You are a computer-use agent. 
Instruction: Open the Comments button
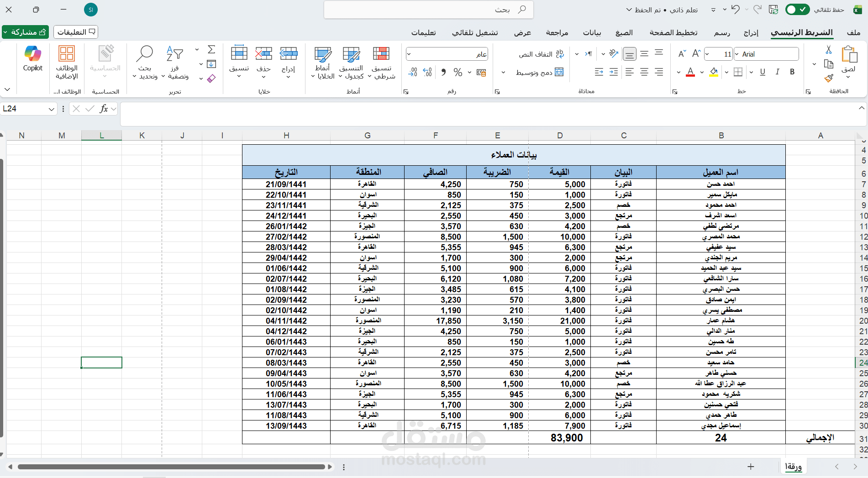click(76, 32)
